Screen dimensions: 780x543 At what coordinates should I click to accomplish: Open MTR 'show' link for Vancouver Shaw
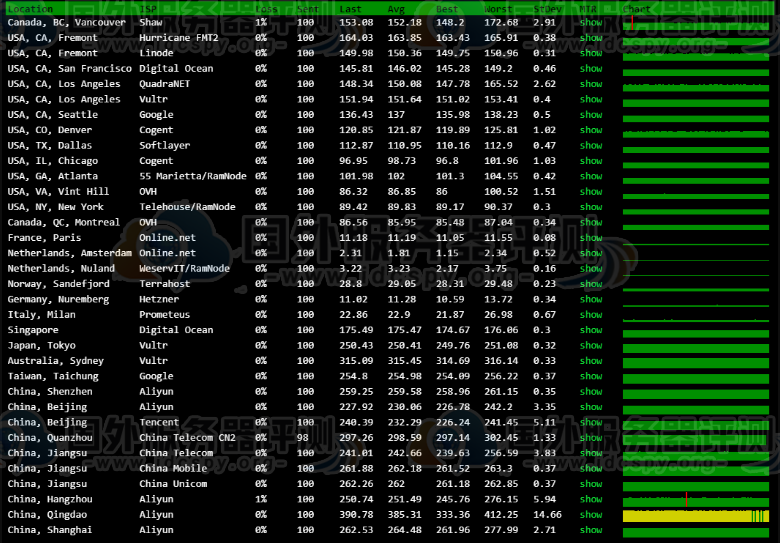590,22
